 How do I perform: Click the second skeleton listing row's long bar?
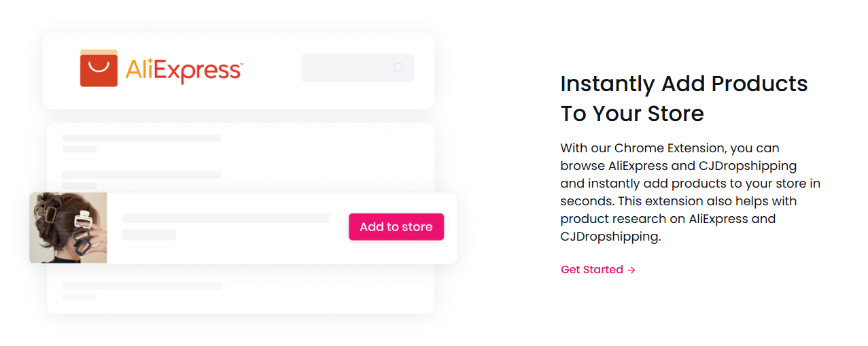pyautogui.click(x=141, y=175)
